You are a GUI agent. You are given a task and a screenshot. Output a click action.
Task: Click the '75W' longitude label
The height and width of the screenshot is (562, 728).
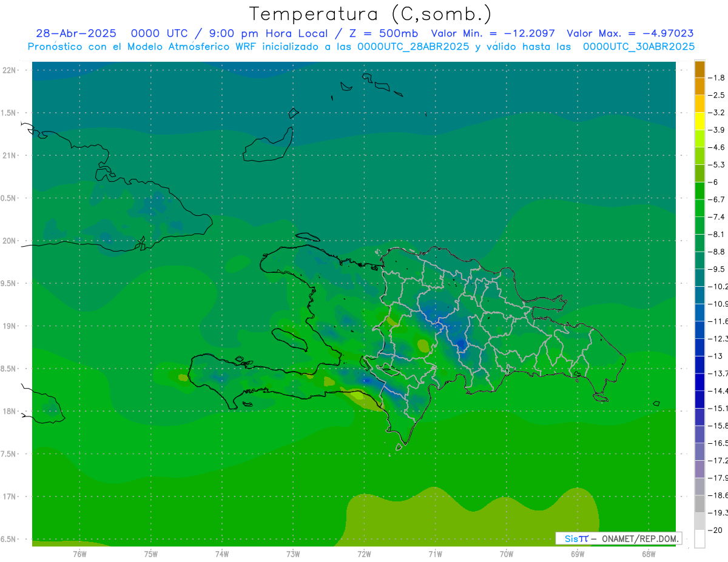[x=151, y=554]
